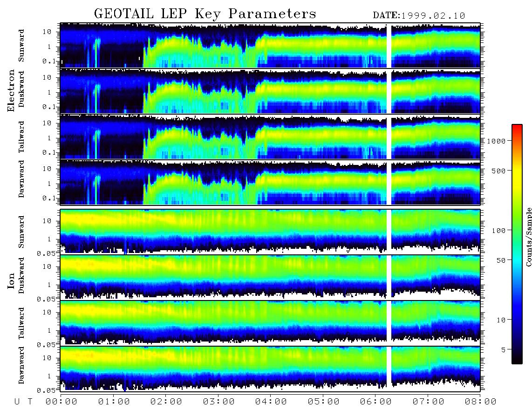Click the Electron group label
Viewport: 532px width, 410px height.
coord(11,90)
